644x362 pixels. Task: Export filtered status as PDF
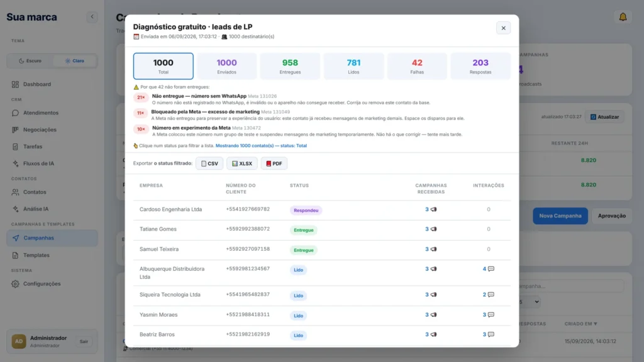click(274, 163)
